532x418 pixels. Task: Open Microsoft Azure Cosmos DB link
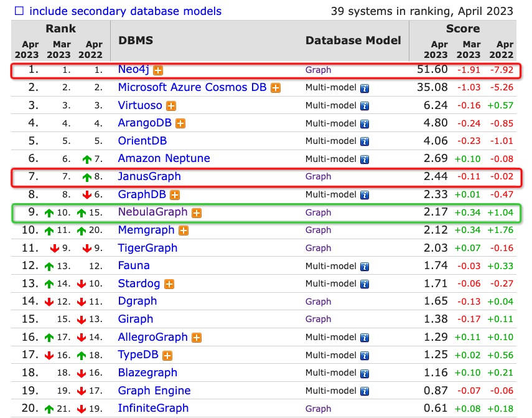tap(192, 87)
